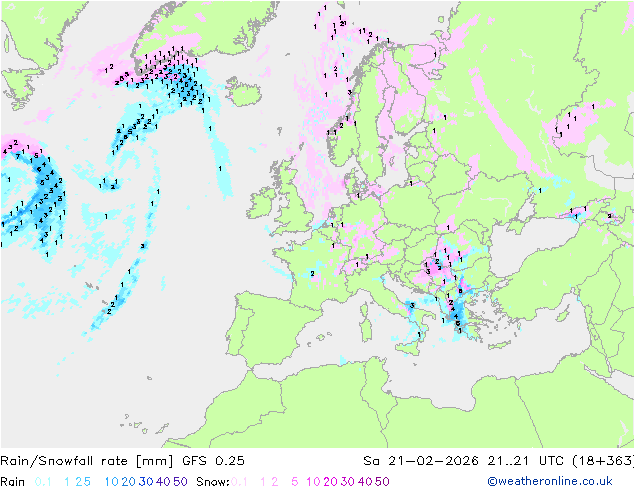The image size is (634, 490).
Task: Pick the 50 value in Snow legend
Action: (383, 482)
